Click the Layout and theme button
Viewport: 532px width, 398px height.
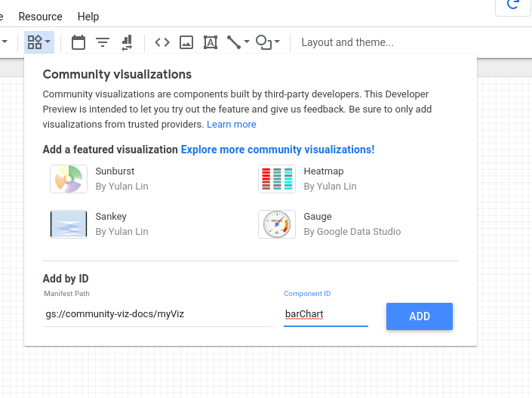347,42
